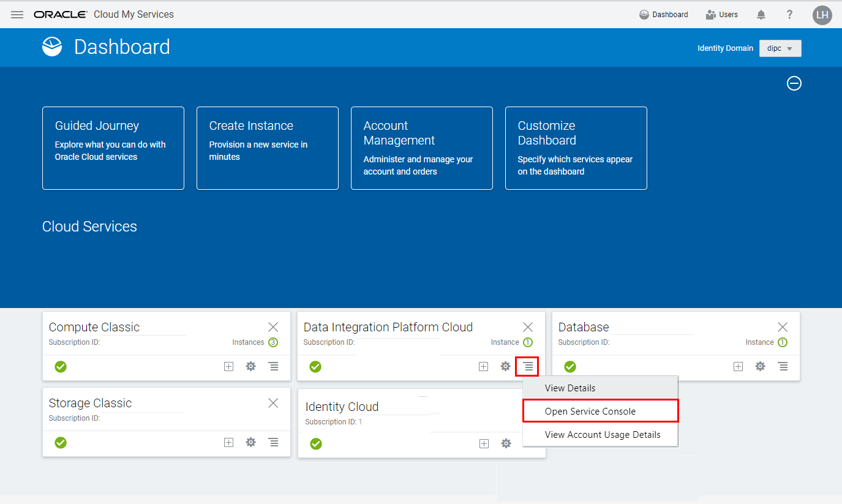Open the Storage Classic action menu
Image resolution: width=842 pixels, height=504 pixels.
coord(273,443)
